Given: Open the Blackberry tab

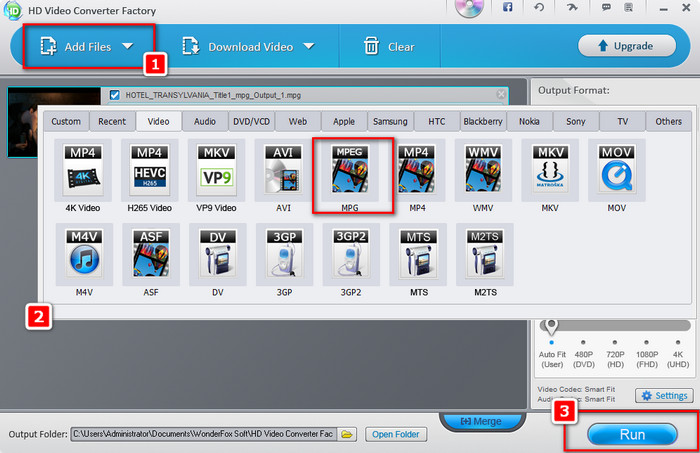Looking at the screenshot, I should pyautogui.click(x=483, y=121).
